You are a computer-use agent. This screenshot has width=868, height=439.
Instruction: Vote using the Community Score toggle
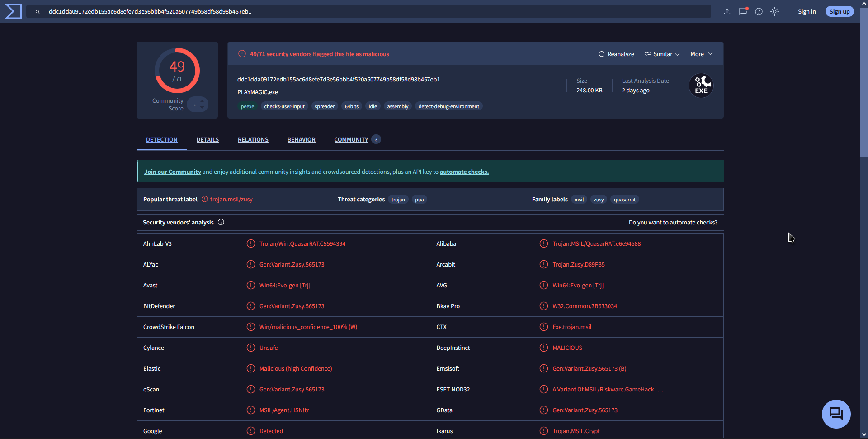point(198,105)
